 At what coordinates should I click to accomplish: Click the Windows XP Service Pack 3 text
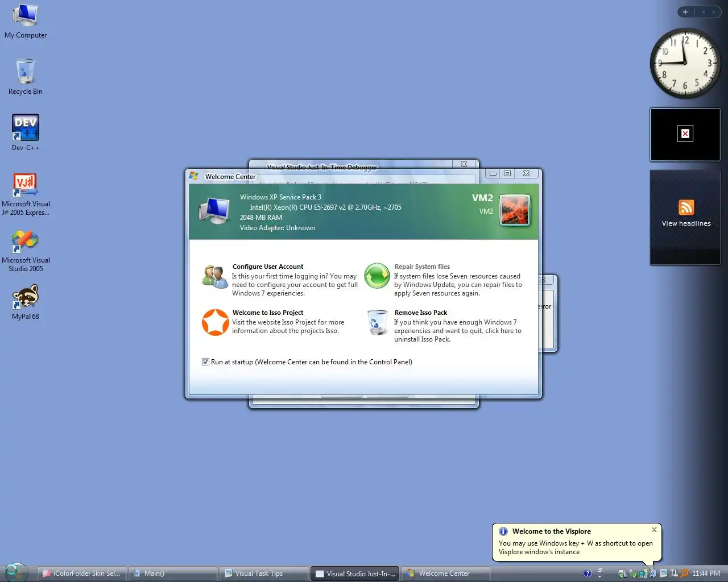[x=280, y=197]
